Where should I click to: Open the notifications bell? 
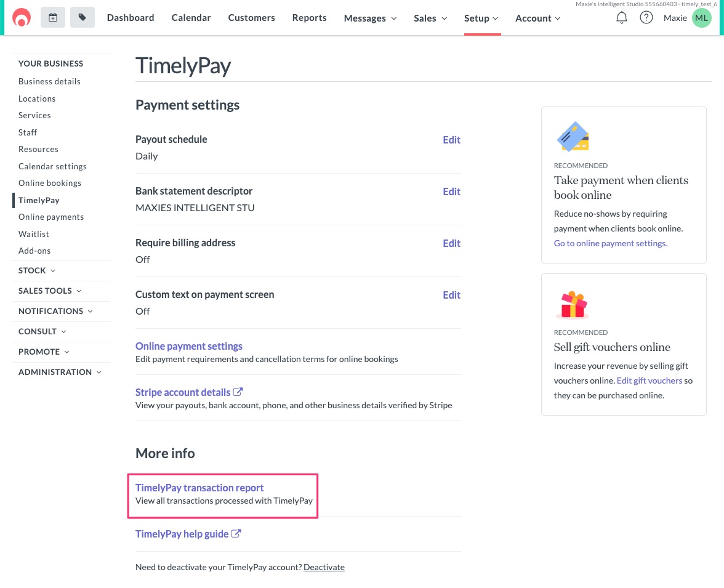click(622, 18)
